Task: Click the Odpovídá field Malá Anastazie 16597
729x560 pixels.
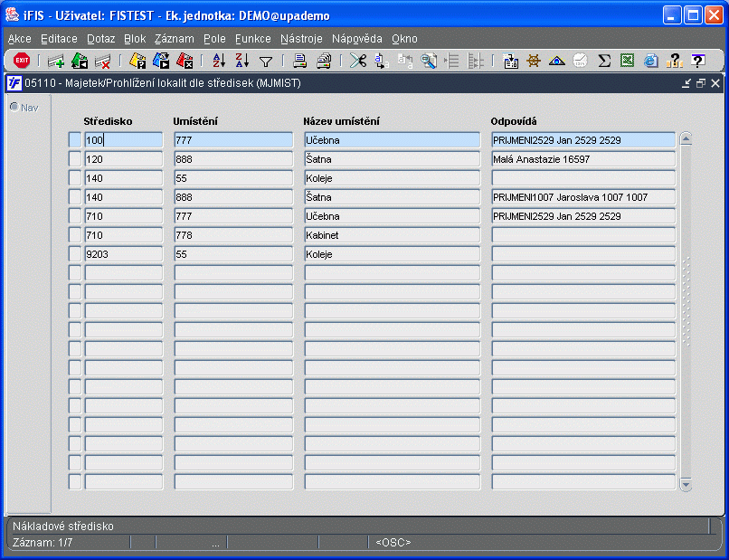Action: 583,159
